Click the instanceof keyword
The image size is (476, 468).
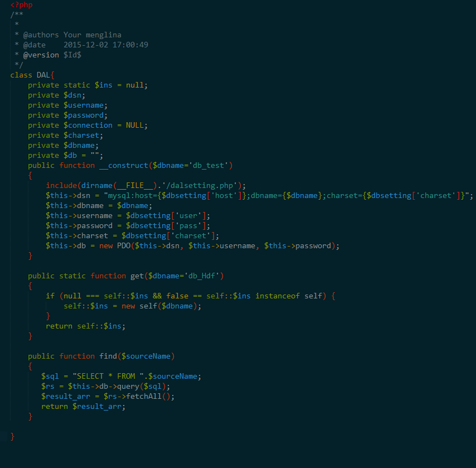coord(278,296)
